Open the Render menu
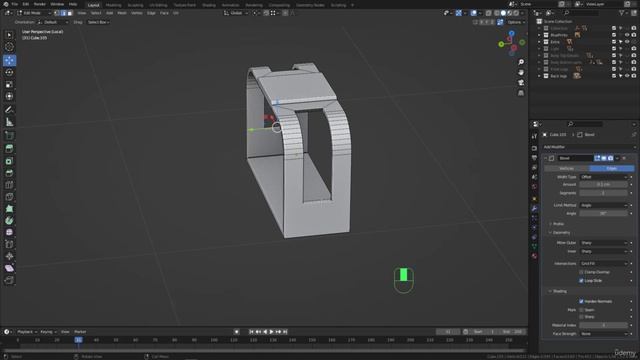640x360 pixels. pos(40,4)
